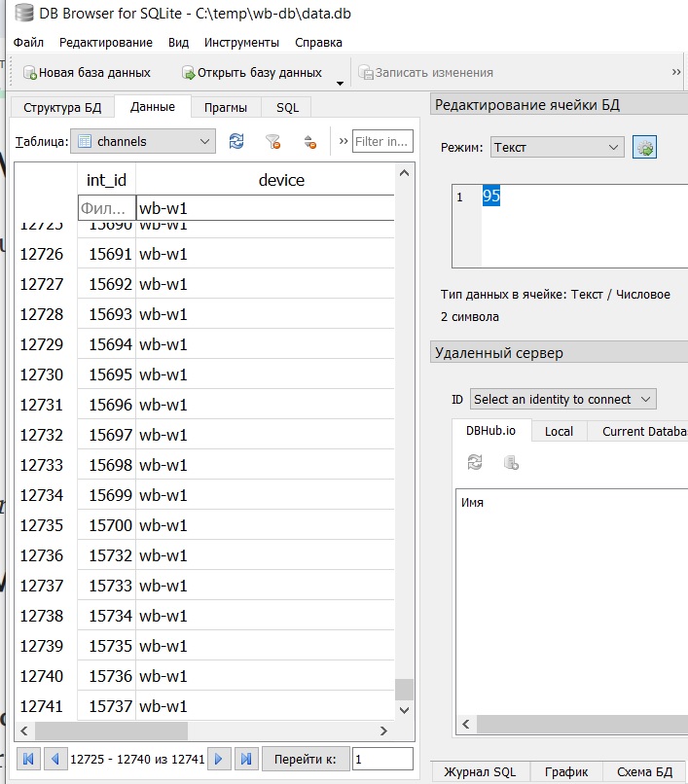
Task: Go to next page navigation button
Action: tap(219, 759)
